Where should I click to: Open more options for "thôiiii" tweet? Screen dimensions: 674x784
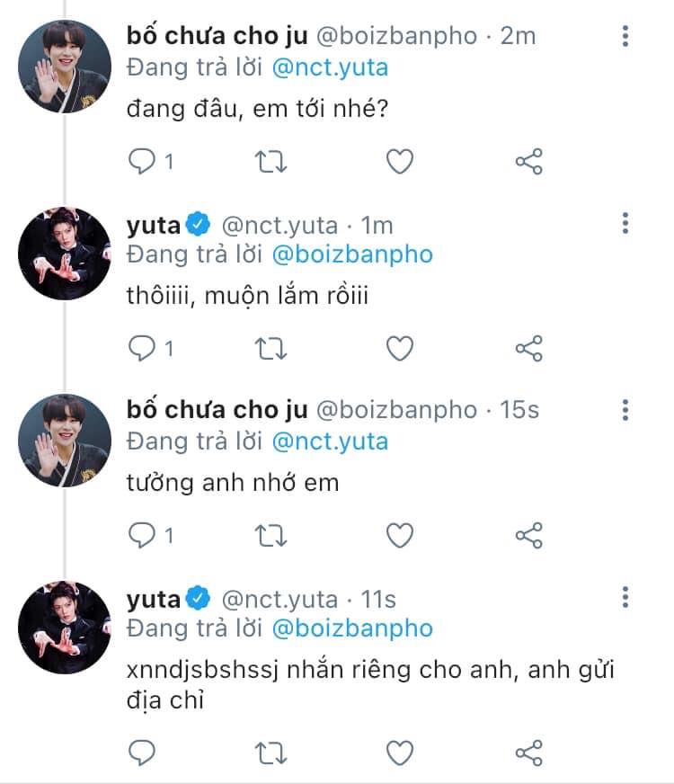tap(625, 224)
